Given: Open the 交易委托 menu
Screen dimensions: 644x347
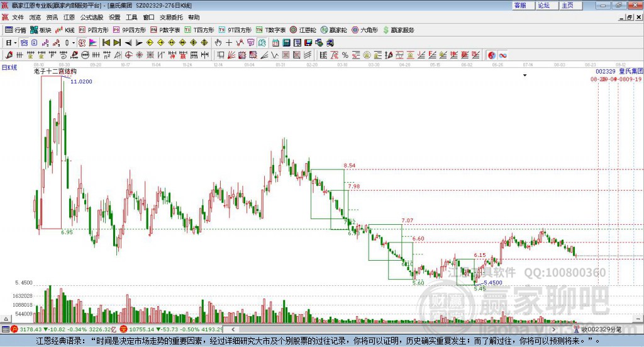Looking at the screenshot, I should (171, 17).
